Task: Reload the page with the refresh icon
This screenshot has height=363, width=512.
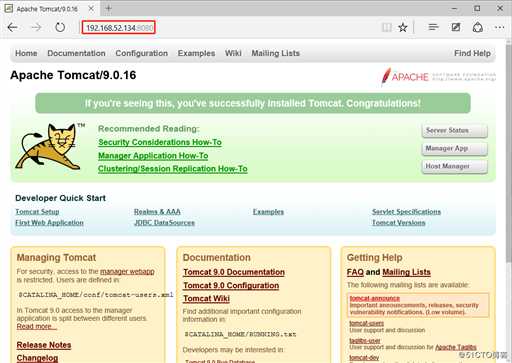Action: pyautogui.click(x=60, y=27)
